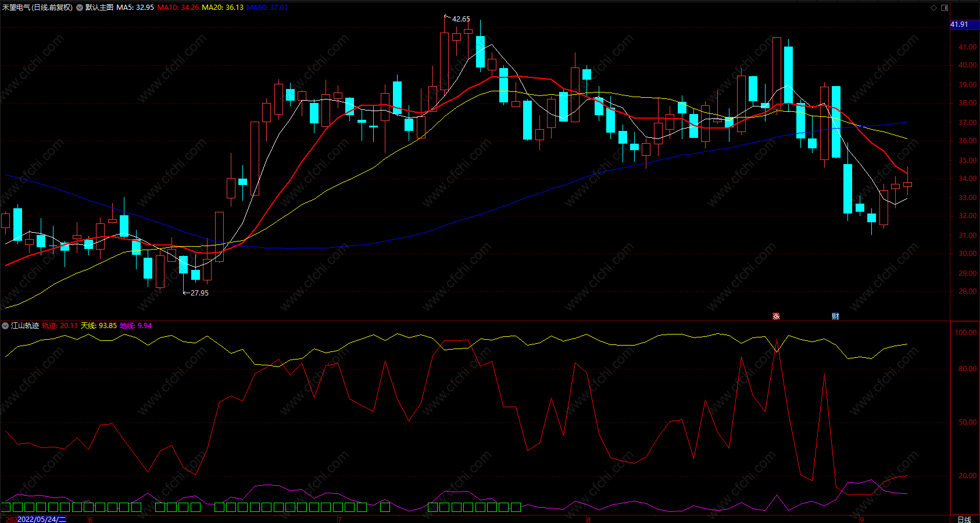
Task: Open the dropdown beside 默认主图
Action: pyautogui.click(x=80, y=8)
